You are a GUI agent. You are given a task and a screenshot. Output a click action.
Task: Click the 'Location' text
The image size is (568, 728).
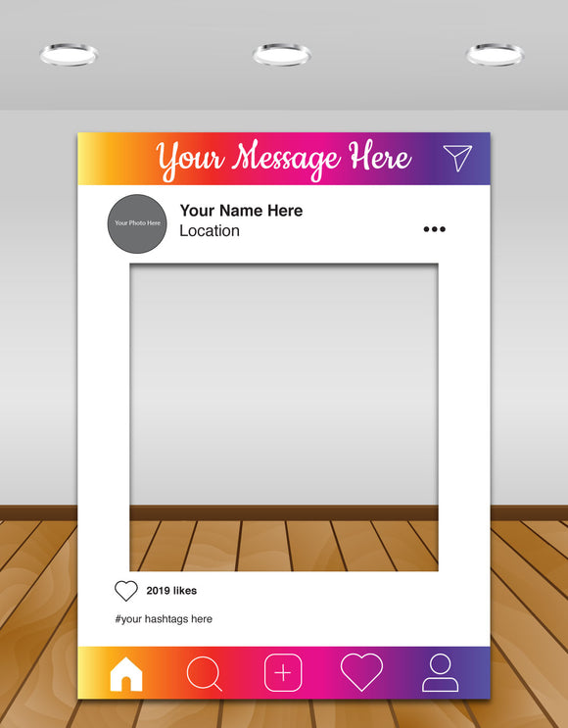click(210, 231)
